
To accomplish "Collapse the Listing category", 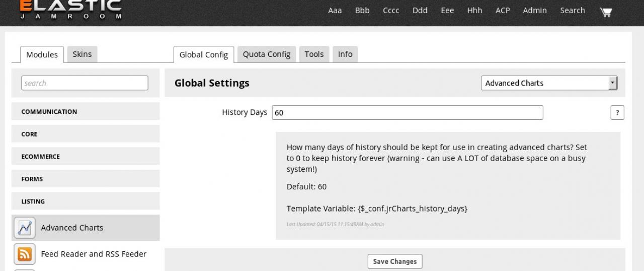I will 85,201.
